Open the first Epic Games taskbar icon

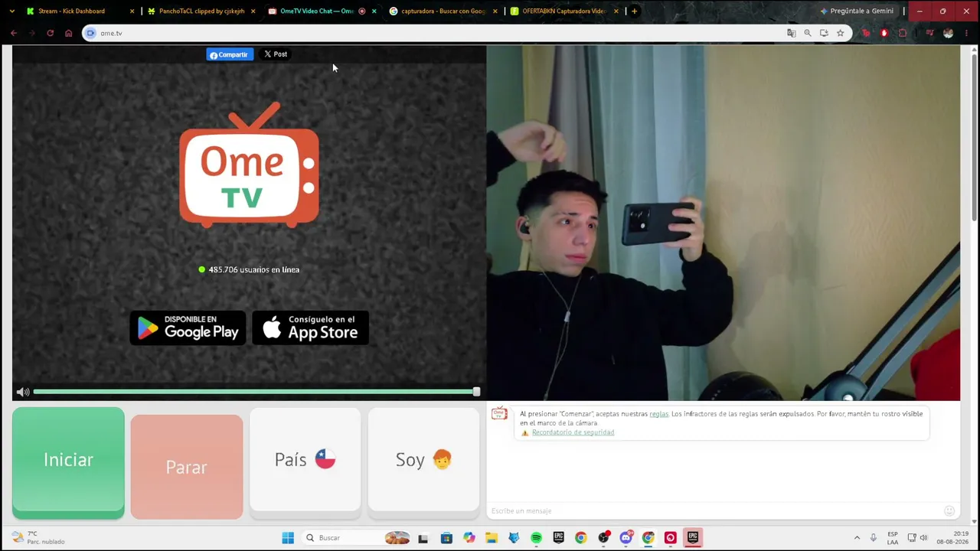558,538
